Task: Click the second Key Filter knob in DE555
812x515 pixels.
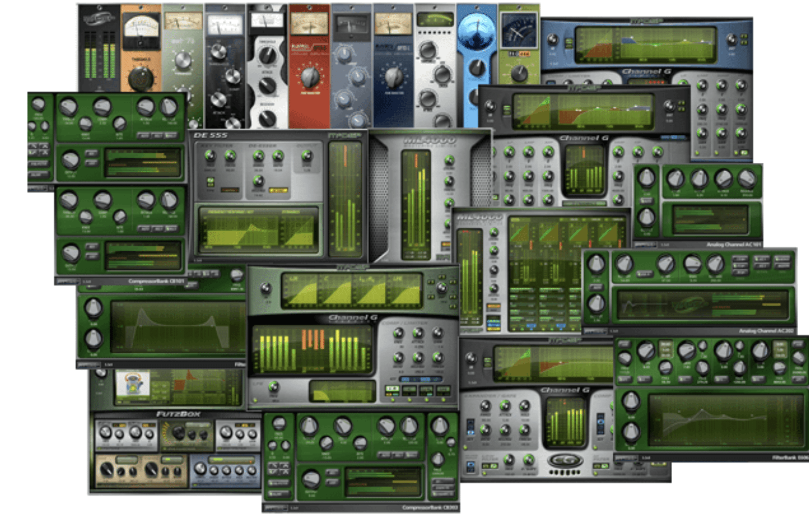Action: [230, 156]
